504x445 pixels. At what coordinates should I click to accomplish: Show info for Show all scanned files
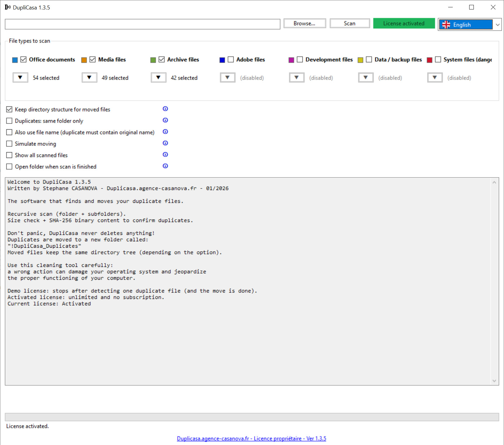[165, 155]
